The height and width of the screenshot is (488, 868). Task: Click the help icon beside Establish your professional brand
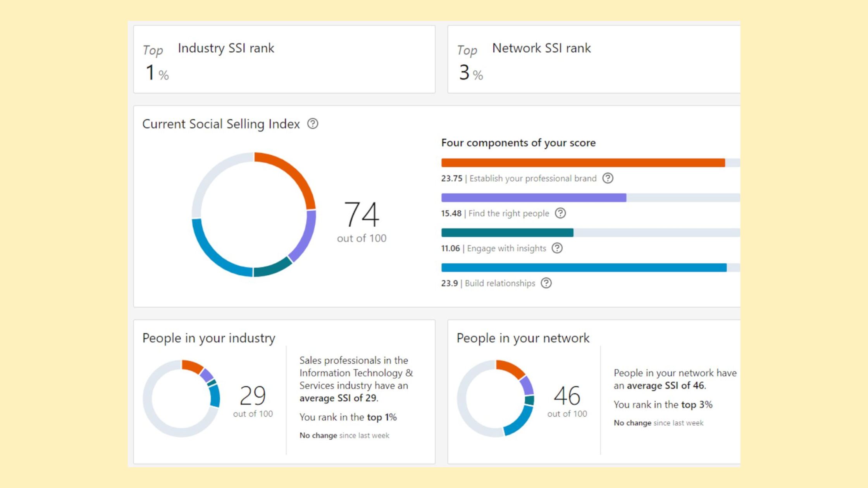(x=608, y=179)
